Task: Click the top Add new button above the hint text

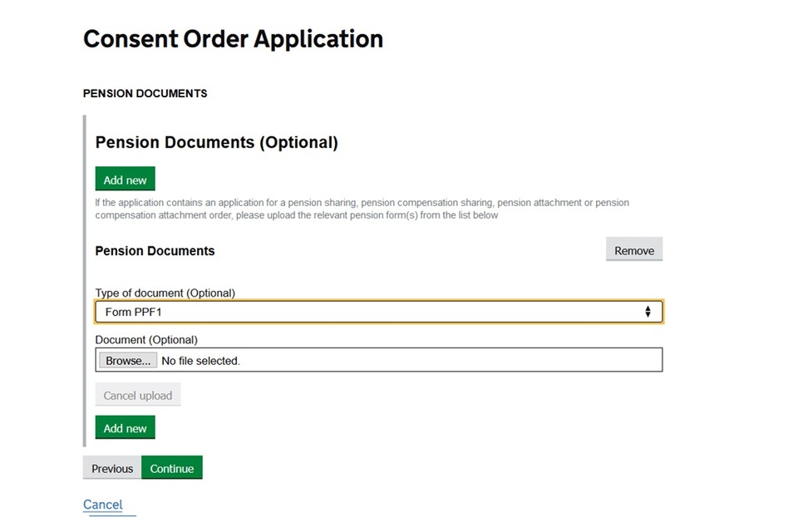Action: [x=125, y=180]
